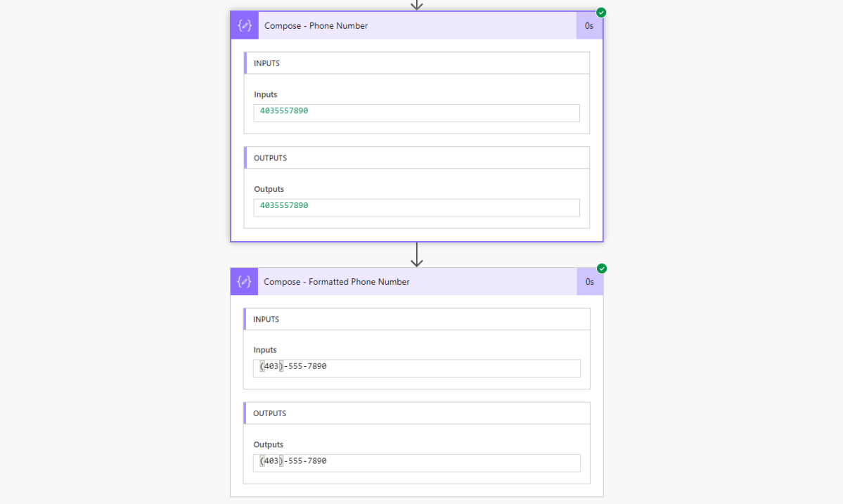Click the 0s duration on Formatted Phone Number action

coord(589,281)
